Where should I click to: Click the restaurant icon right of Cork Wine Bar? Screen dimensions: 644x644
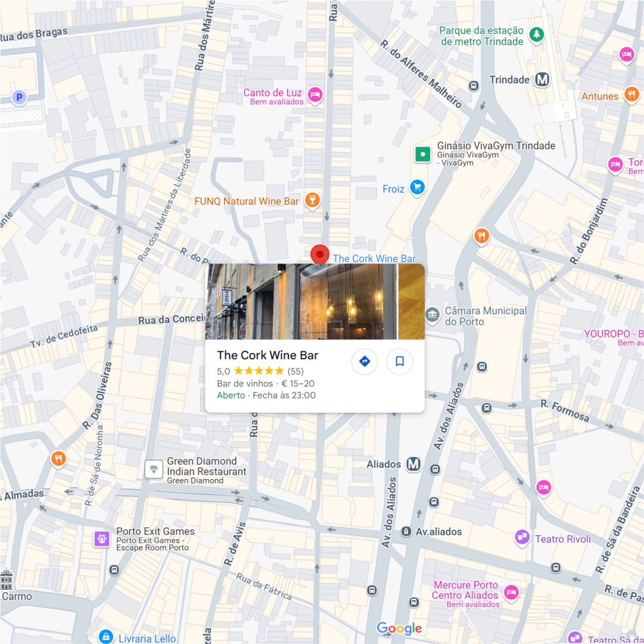[x=481, y=236]
